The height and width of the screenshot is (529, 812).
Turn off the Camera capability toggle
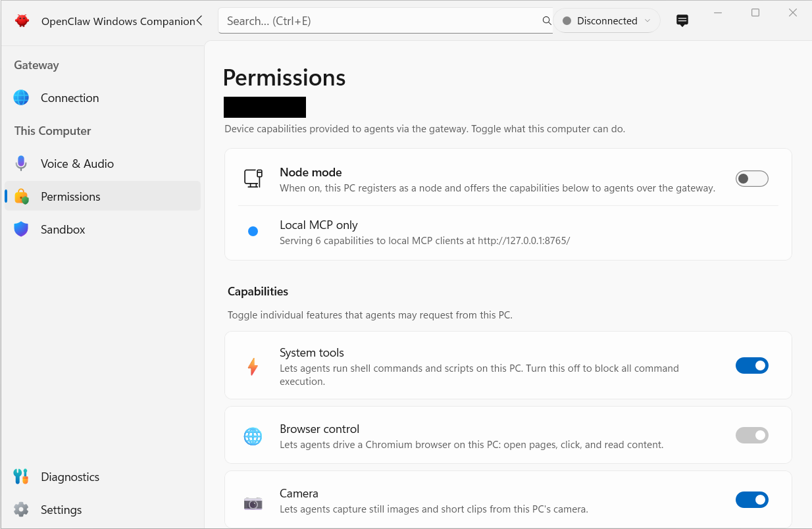pos(752,499)
